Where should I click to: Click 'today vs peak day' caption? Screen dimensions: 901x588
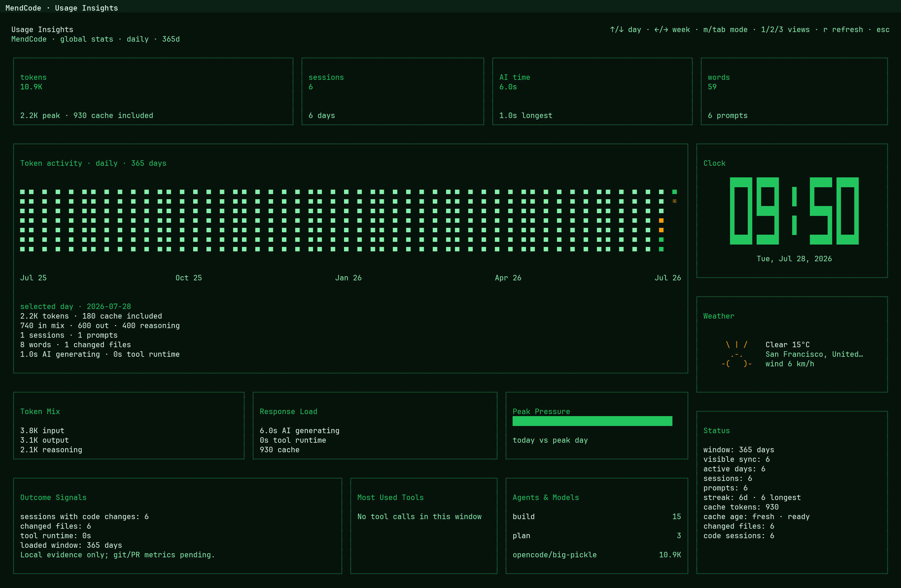tap(550, 440)
